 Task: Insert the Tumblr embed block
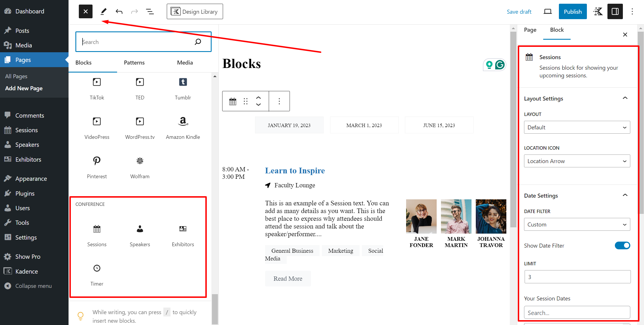click(183, 89)
